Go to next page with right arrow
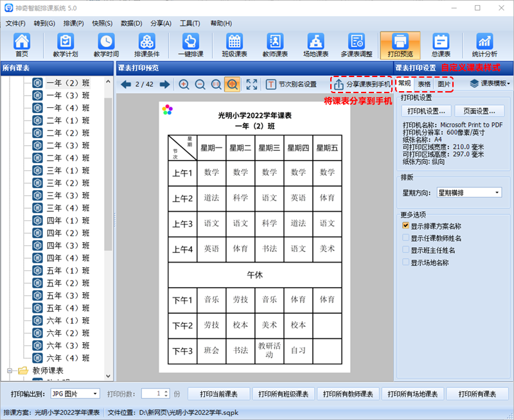Screen dimensions: 514x420 tap(165, 85)
